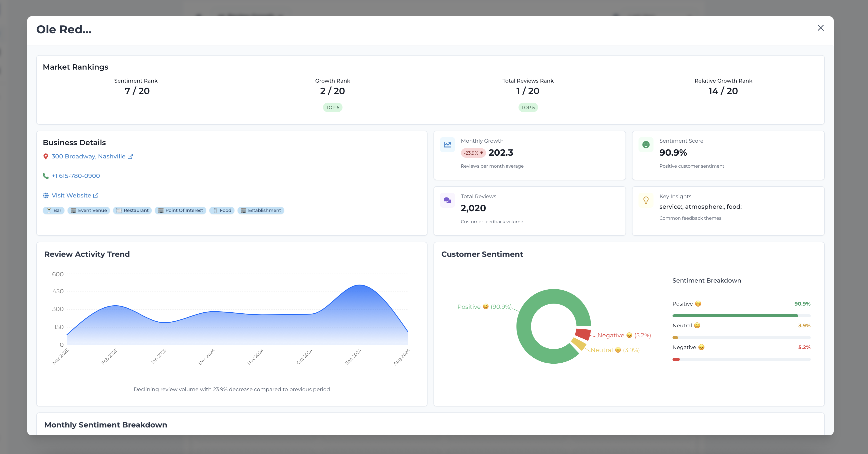Select the Bar category tag
Image resolution: width=868 pixels, height=454 pixels.
(53, 210)
